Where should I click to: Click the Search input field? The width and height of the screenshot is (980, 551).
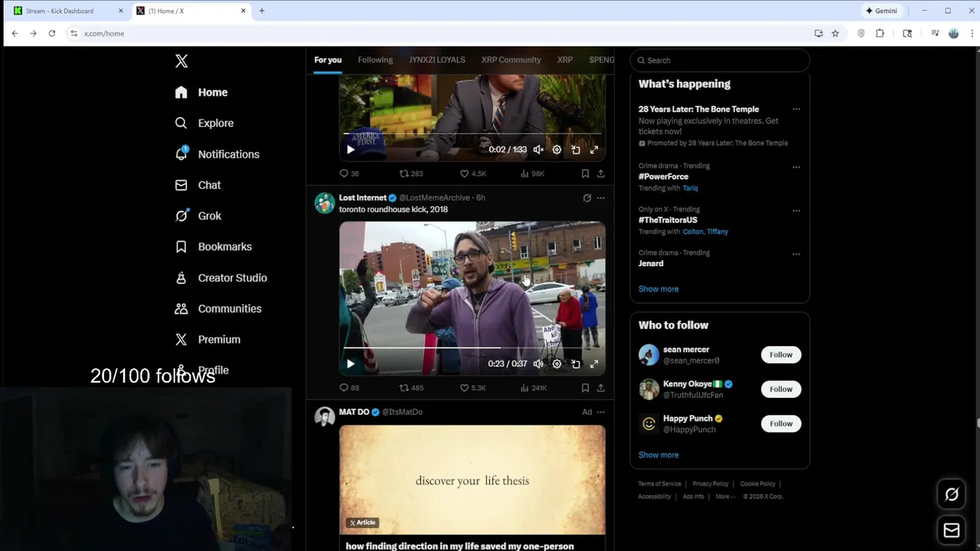(720, 60)
